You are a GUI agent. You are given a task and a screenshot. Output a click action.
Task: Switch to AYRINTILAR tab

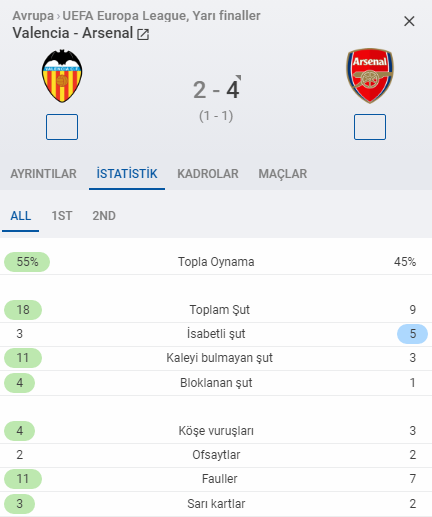click(43, 174)
